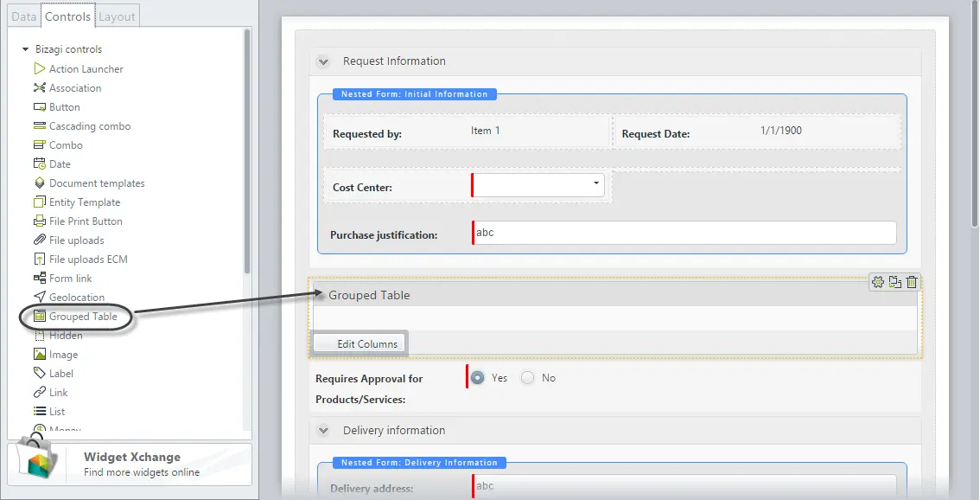
Task: Collapse the Delivery information section
Action: (323, 431)
